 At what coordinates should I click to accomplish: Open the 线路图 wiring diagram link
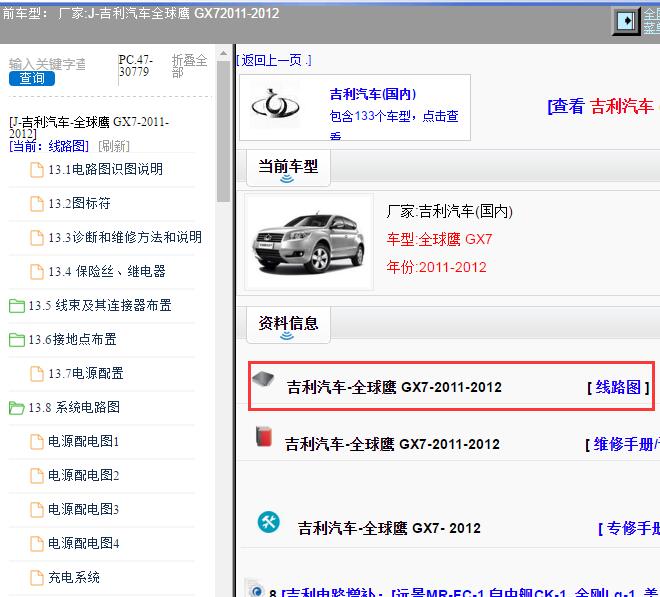click(x=618, y=387)
